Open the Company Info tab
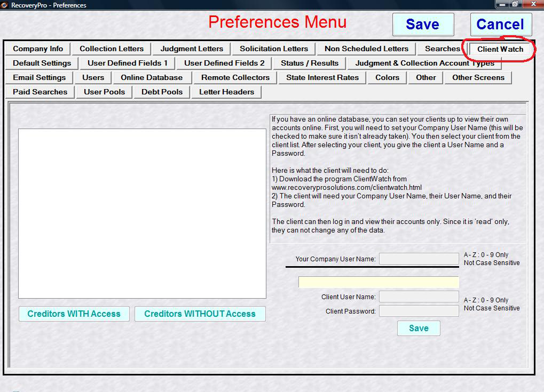This screenshot has height=392, width=544. [x=38, y=49]
